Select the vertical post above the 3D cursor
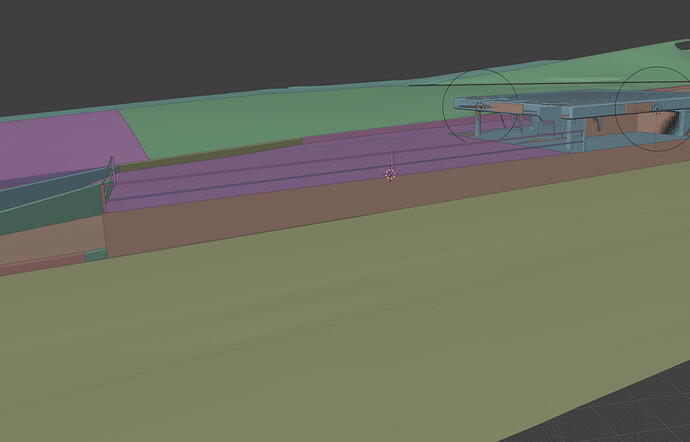 tap(393, 160)
